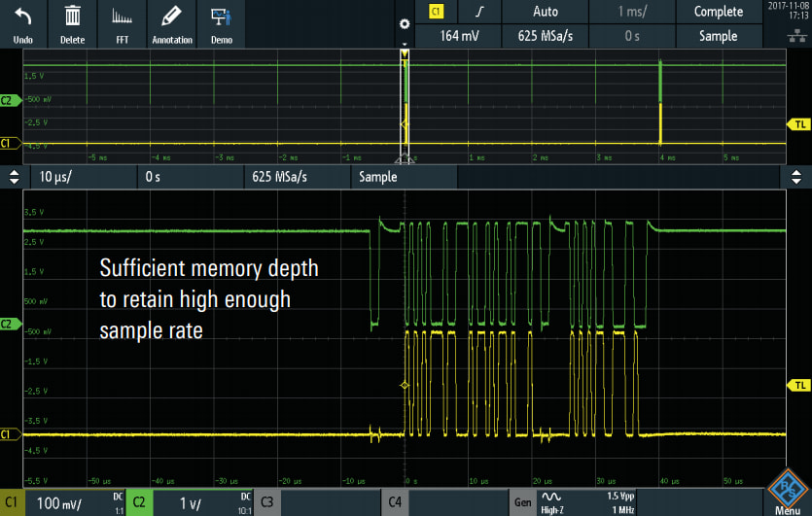This screenshot has height=516, width=812.
Task: Click the rising edge trigger slope icon
Action: [x=479, y=12]
